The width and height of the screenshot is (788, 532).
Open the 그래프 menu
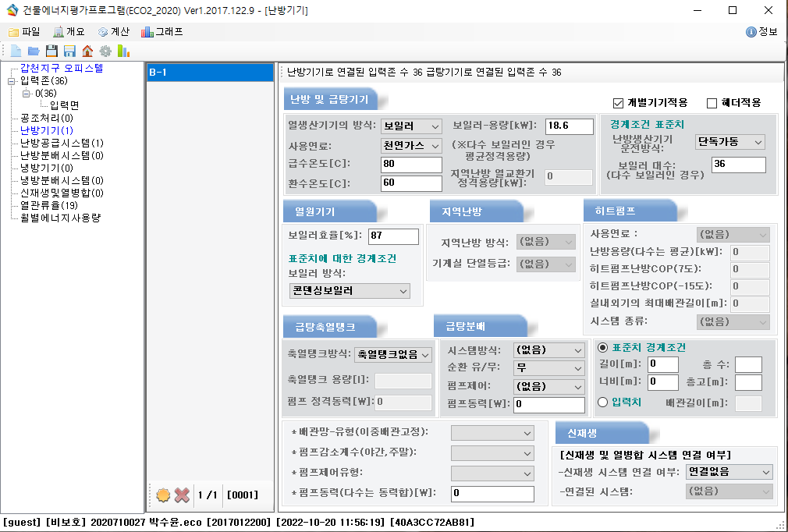(x=162, y=32)
